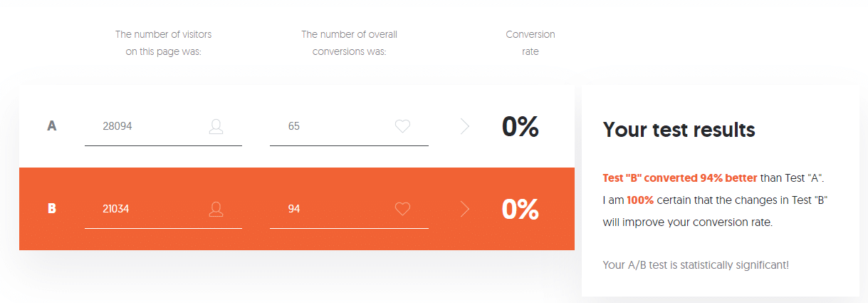Click the variant A row label
The image size is (868, 303).
[52, 126]
